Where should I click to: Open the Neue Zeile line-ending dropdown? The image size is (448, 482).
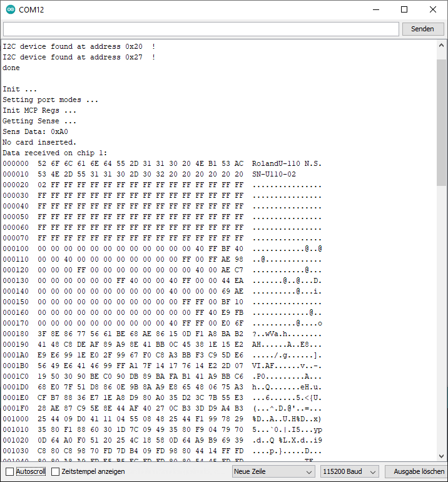pyautogui.click(x=273, y=471)
